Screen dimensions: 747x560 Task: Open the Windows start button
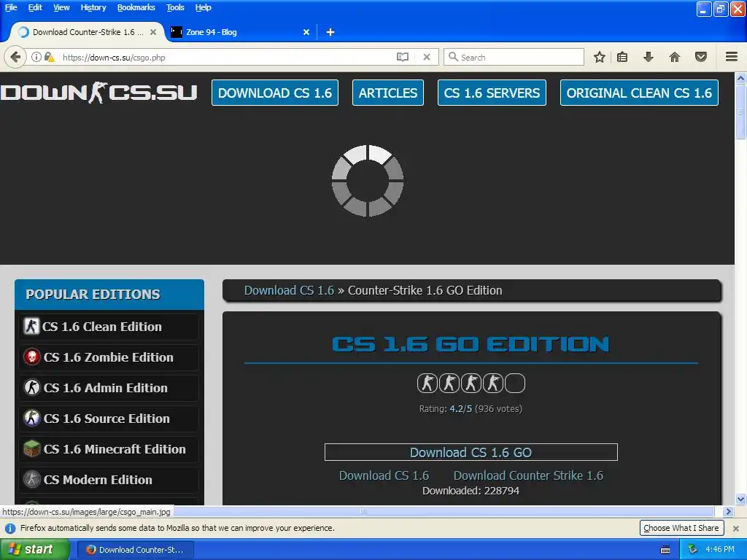34,550
